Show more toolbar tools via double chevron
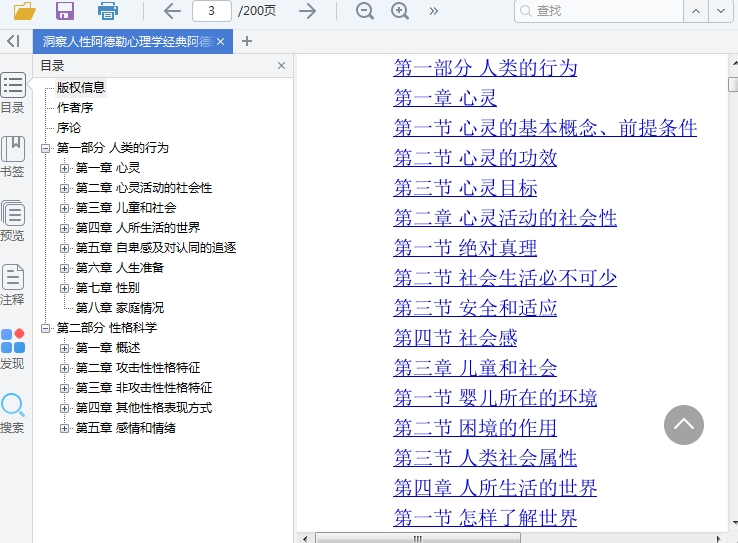This screenshot has width=738, height=543. 433,11
